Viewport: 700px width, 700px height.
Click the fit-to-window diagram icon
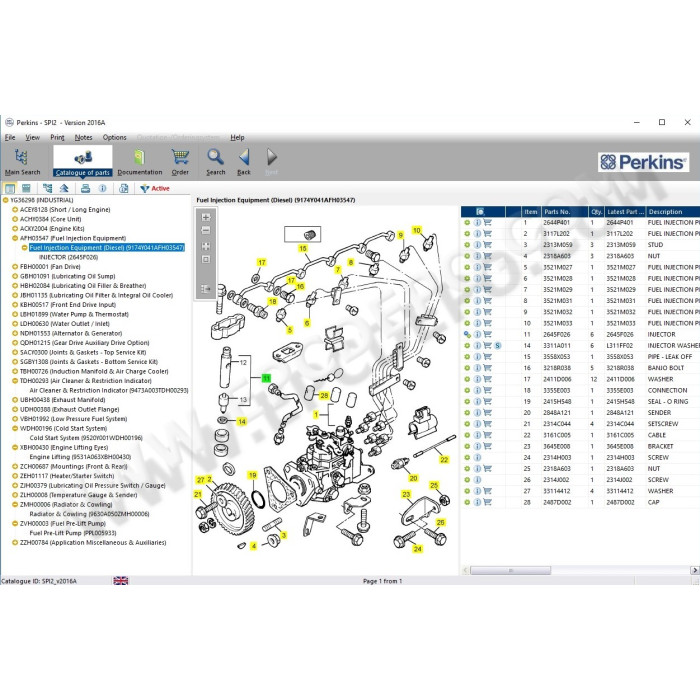click(x=206, y=246)
